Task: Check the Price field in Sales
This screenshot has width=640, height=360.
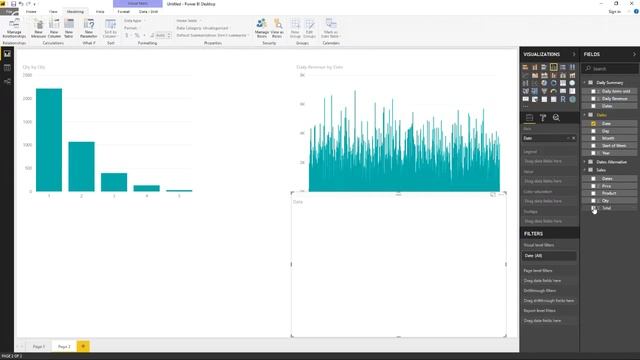Action: (x=593, y=186)
